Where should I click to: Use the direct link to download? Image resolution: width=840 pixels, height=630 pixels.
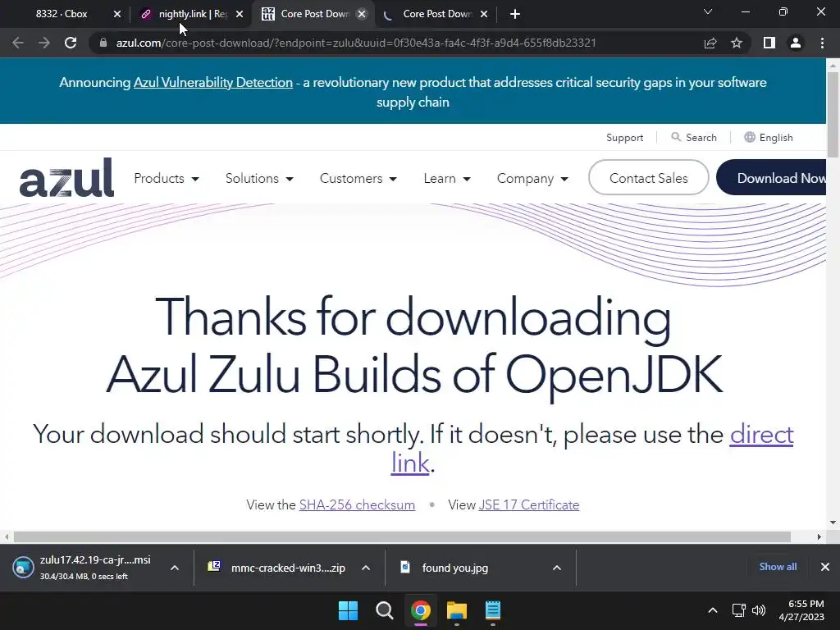click(761, 435)
